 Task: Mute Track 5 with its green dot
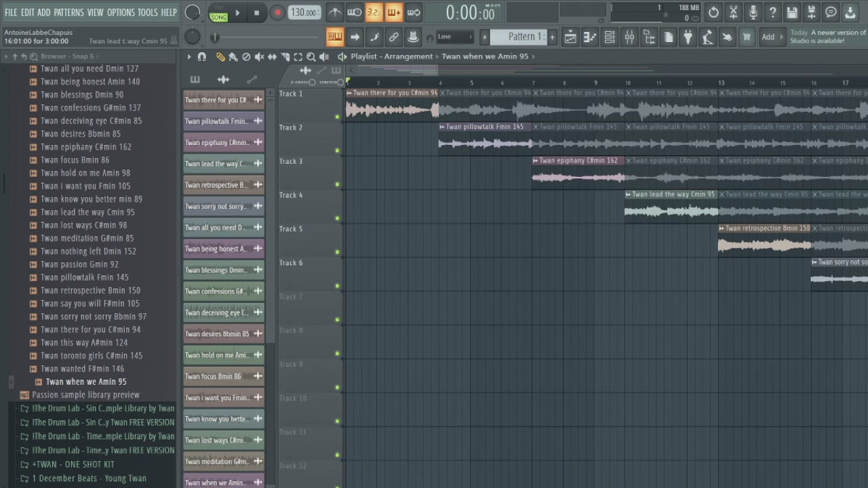pos(337,252)
